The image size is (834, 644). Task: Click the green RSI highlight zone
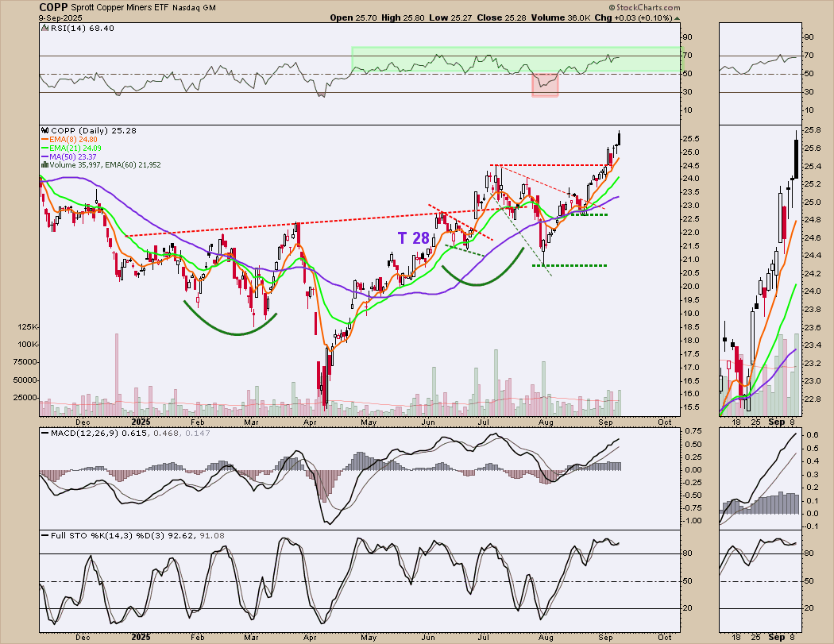516,60
